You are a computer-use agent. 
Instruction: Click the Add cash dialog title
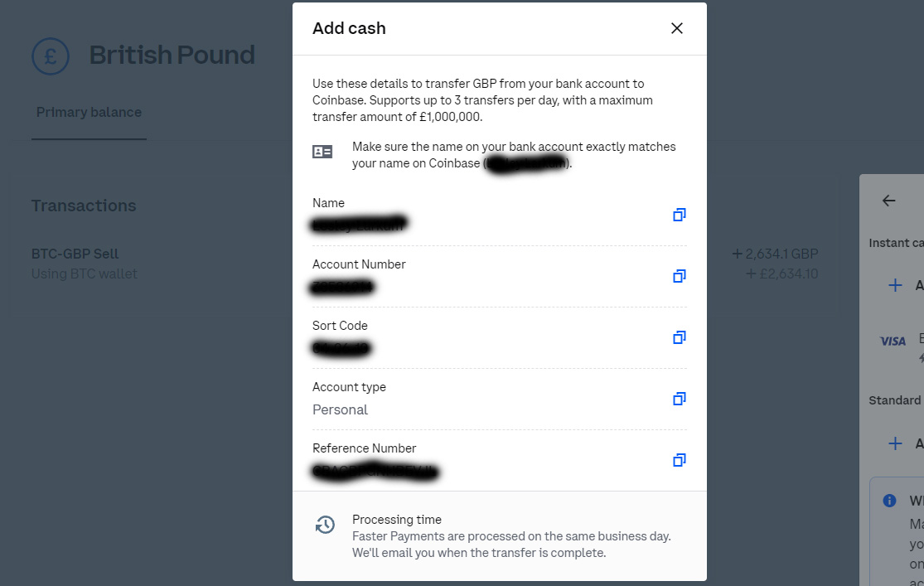(x=349, y=28)
